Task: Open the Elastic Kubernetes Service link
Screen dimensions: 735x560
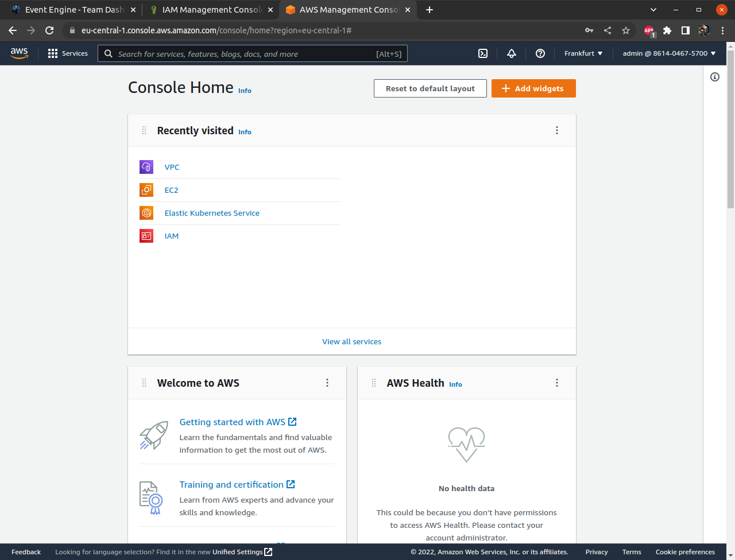Action: point(212,213)
